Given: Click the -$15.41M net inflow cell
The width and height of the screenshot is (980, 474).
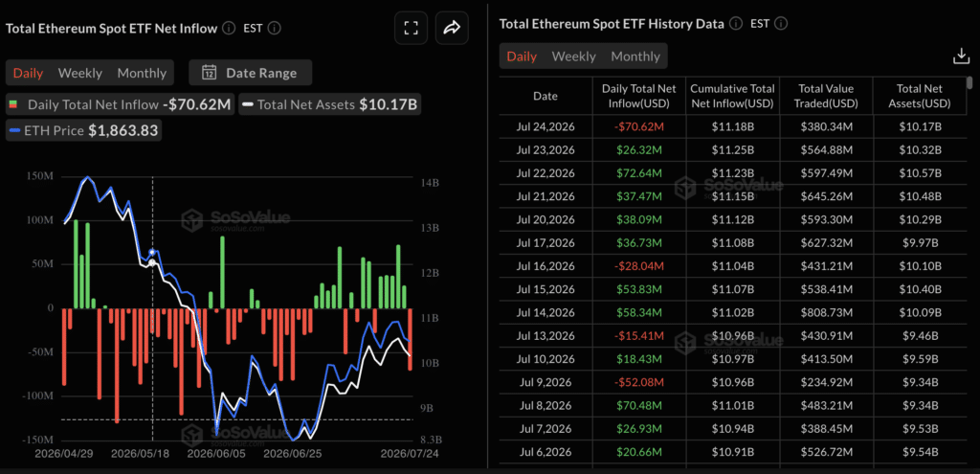Looking at the screenshot, I should (638, 335).
